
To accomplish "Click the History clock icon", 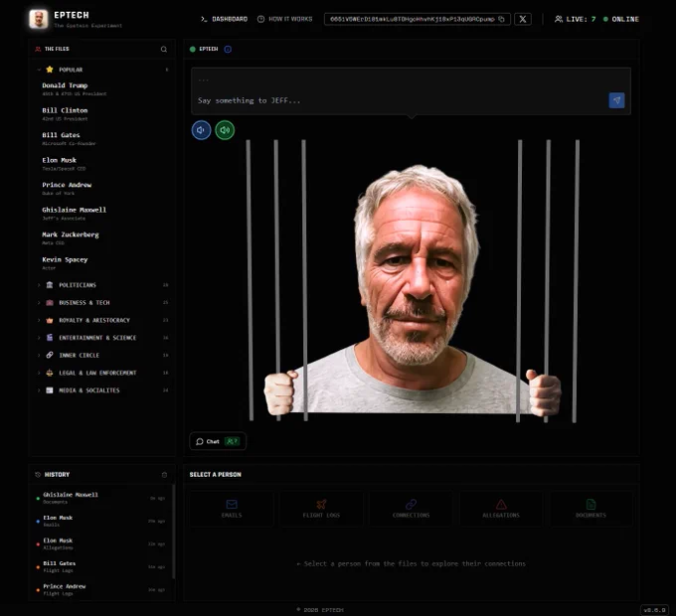I will click(38, 474).
